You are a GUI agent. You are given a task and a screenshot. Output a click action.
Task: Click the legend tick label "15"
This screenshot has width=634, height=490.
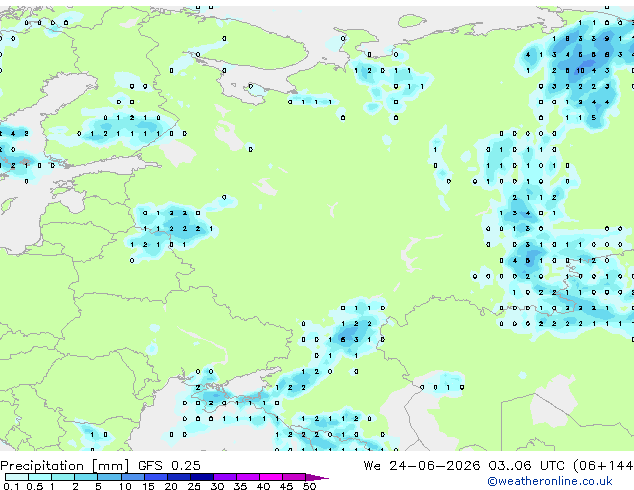coord(148,486)
